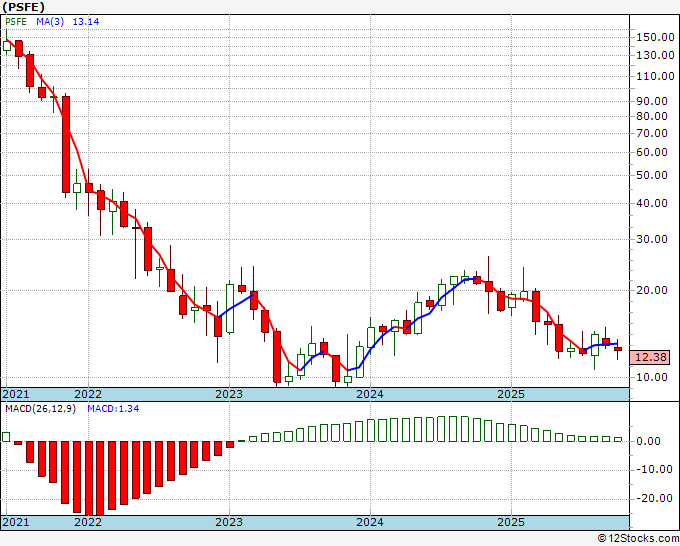680x546 pixels.
Task: Select the PSFE legend label
Action: 16,22
